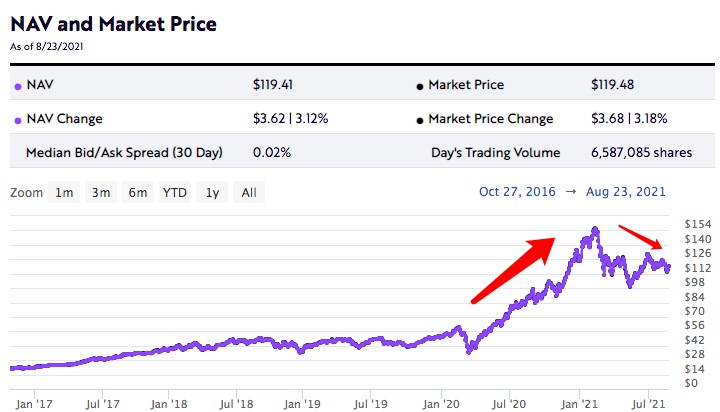Set chart zoom to 1m
The width and height of the screenshot is (720, 412).
click(x=63, y=192)
